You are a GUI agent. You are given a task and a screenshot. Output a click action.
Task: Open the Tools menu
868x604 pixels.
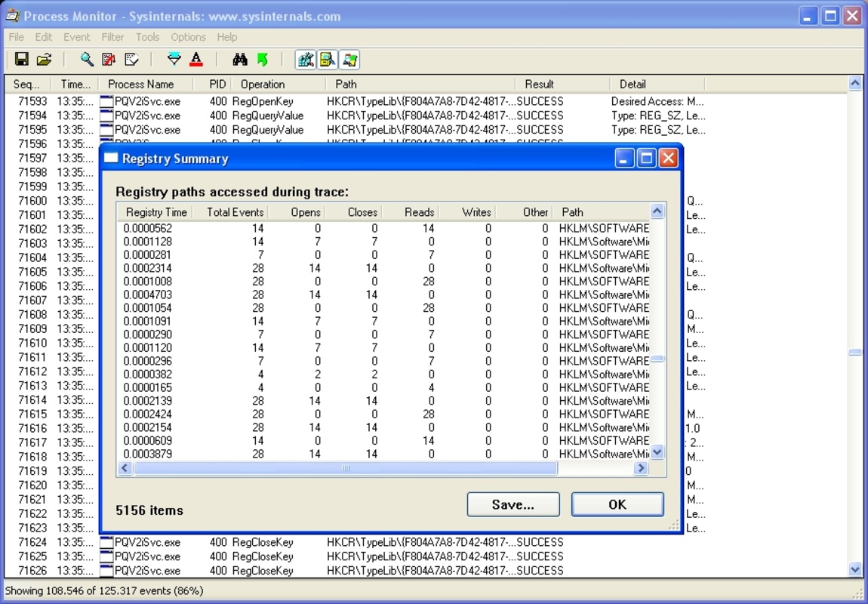pos(147,37)
